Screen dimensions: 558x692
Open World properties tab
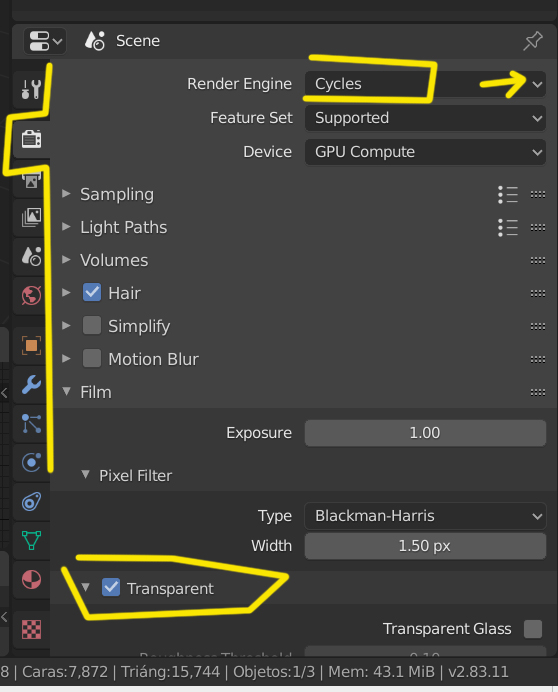point(31,295)
